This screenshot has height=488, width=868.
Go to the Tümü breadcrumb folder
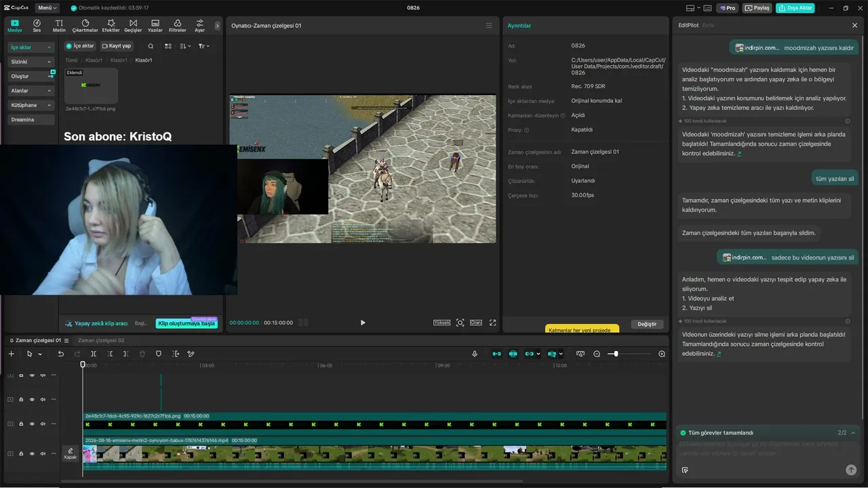tap(71, 60)
